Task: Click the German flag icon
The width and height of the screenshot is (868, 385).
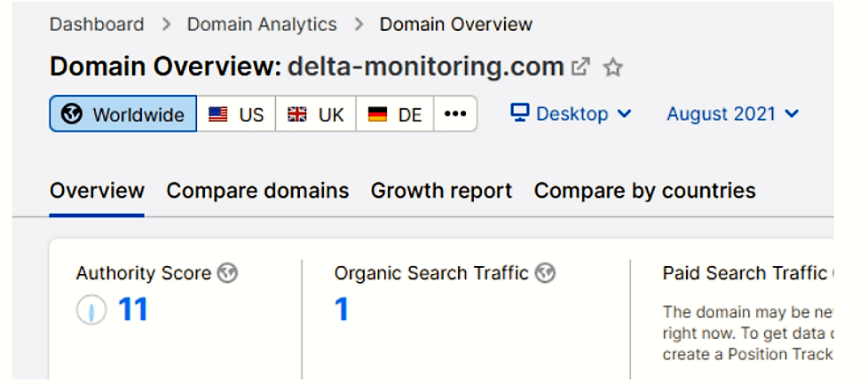Action: coord(377,114)
